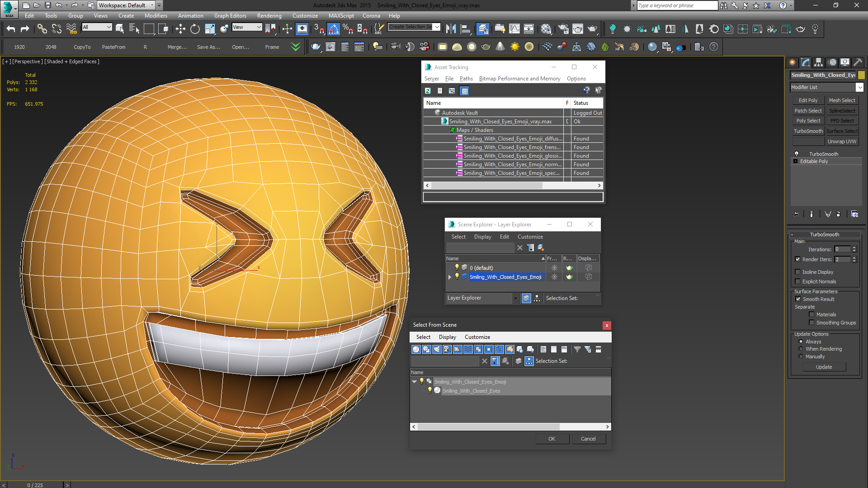Activate Select and Move tool
This screenshot has height=488, width=868.
point(180,29)
